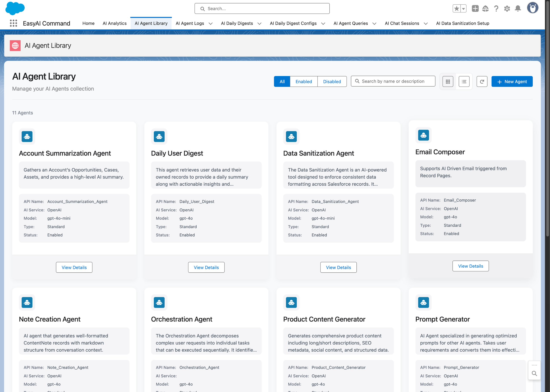
Task: Expand AI Daily Digests tab dropdown
Action: (259, 23)
